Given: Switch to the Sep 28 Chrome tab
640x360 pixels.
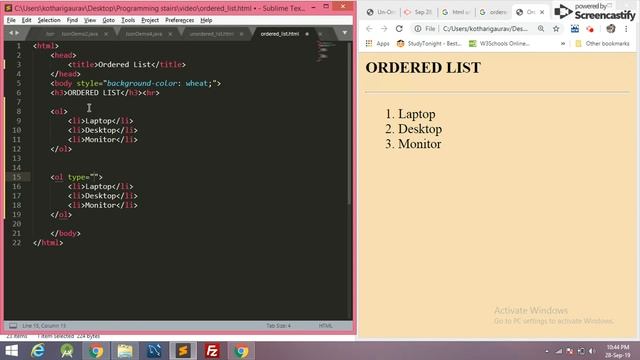Looking at the screenshot, I should 418,12.
